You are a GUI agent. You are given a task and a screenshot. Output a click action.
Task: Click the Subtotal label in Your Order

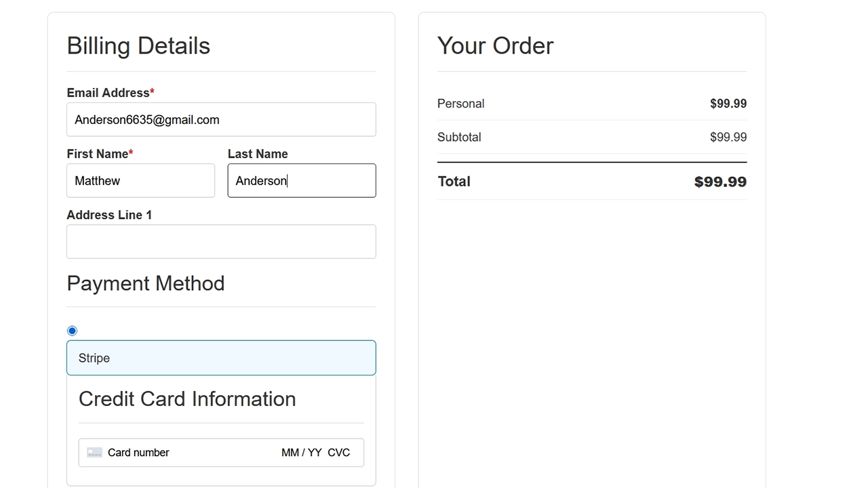pyautogui.click(x=459, y=137)
